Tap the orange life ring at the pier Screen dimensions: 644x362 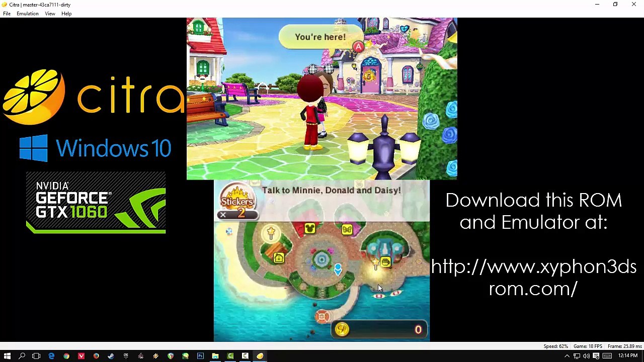pyautogui.click(x=323, y=316)
